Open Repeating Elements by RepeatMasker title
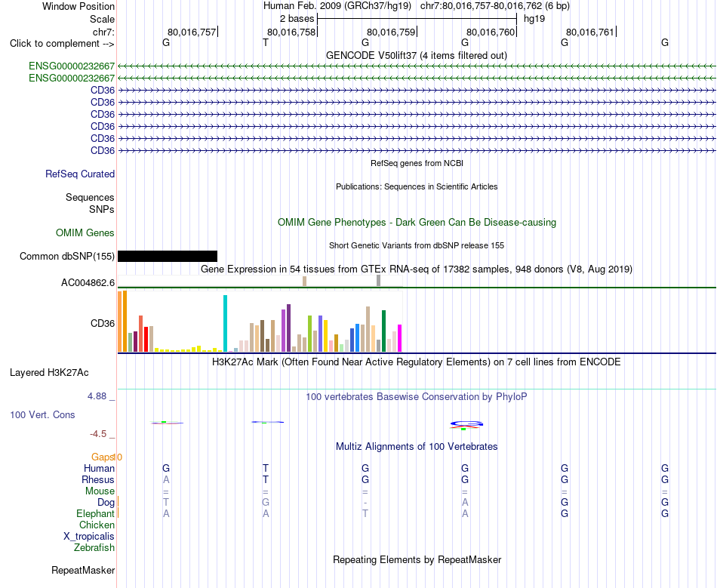Screen dimensions: 717x588 pos(417,559)
